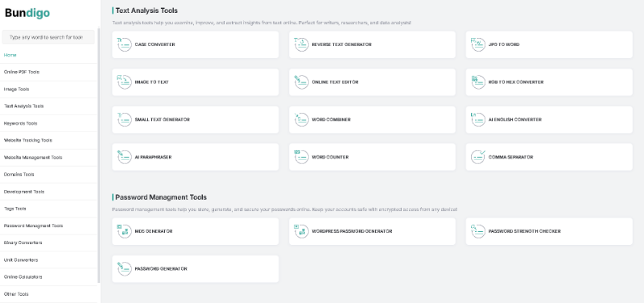Click the Image to Text icon

pyautogui.click(x=124, y=82)
